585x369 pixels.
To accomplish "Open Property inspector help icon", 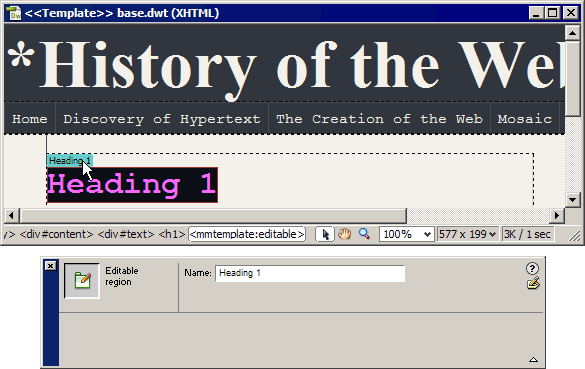I will click(x=532, y=268).
